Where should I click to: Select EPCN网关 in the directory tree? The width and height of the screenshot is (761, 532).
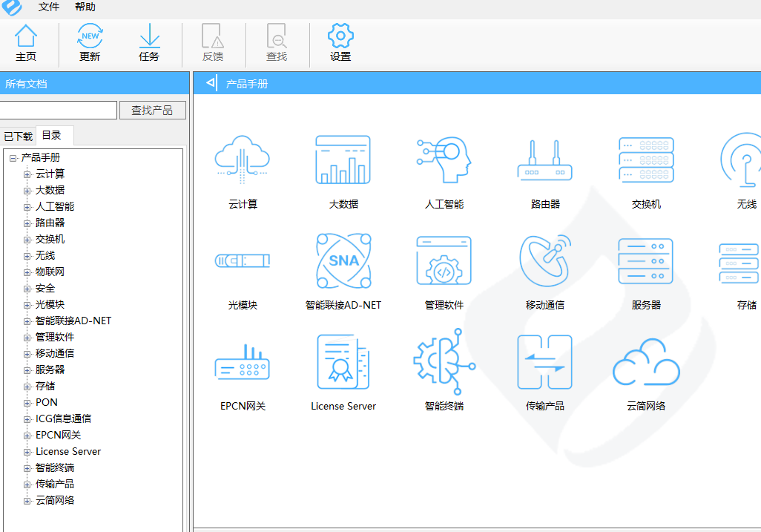(x=59, y=435)
